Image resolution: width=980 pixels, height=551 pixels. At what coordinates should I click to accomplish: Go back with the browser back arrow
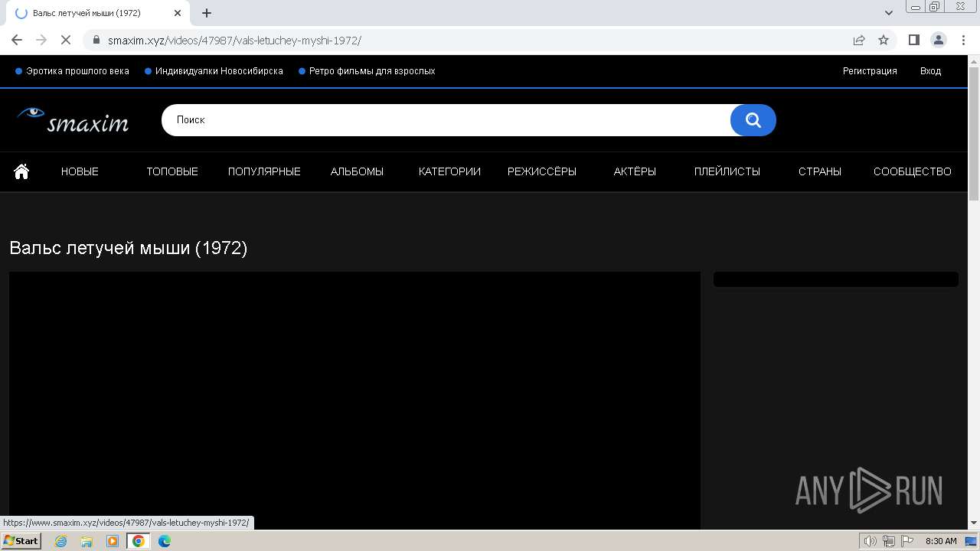pyautogui.click(x=17, y=40)
